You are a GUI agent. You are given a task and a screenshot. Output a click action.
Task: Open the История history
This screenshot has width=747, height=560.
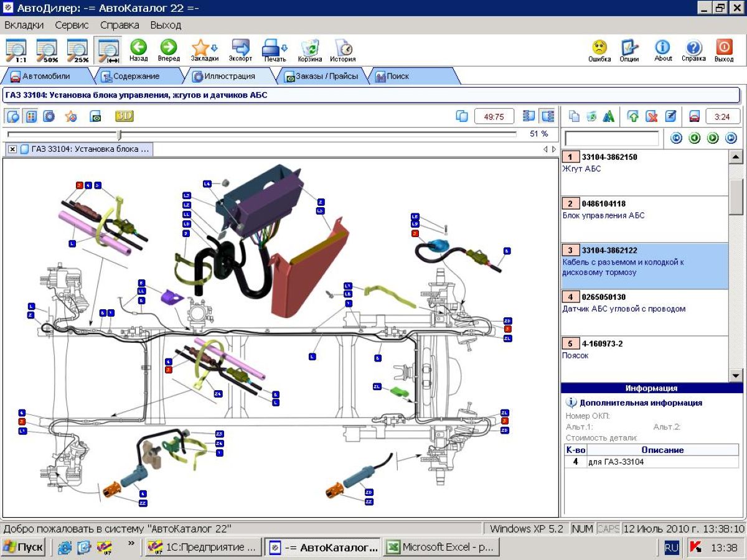point(343,50)
